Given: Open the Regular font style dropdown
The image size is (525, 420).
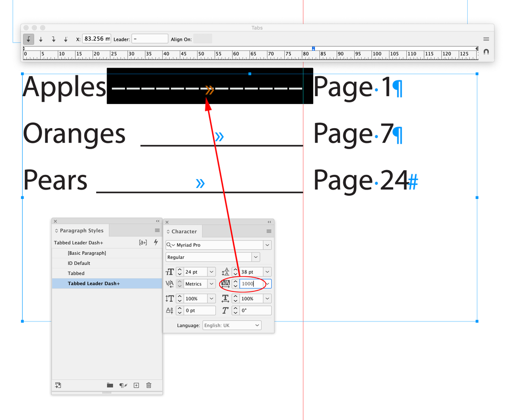Looking at the screenshot, I should coord(256,257).
